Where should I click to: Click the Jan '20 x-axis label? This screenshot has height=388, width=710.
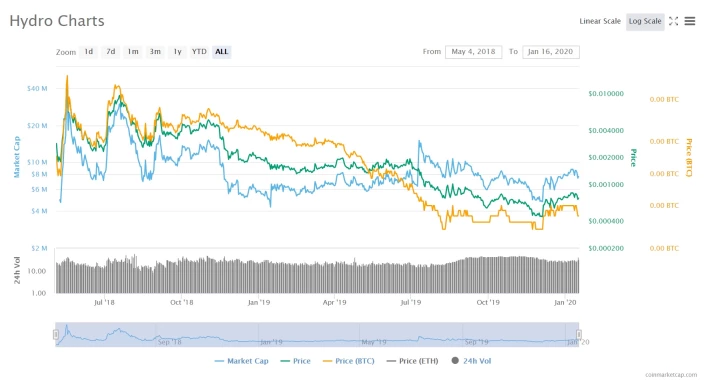[565, 302]
